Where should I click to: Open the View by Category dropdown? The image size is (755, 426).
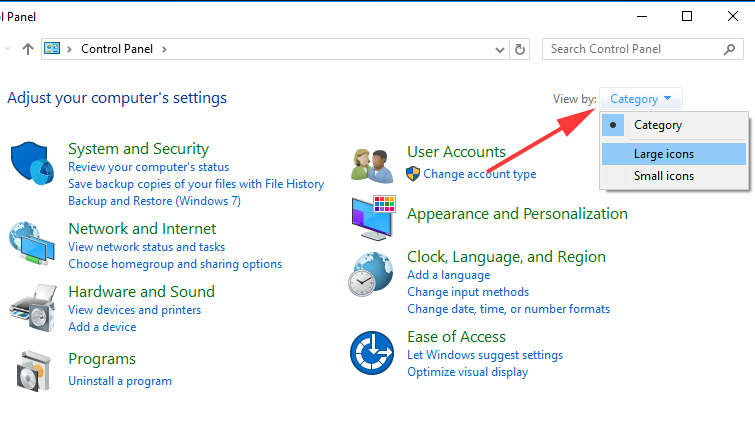pos(640,99)
